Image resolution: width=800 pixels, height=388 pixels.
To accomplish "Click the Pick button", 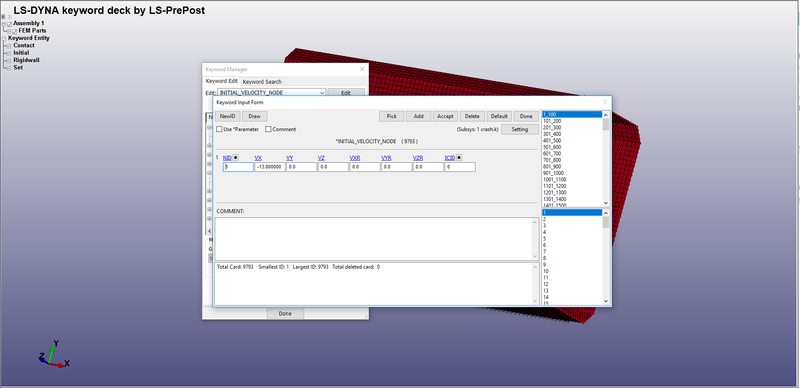I will point(391,116).
